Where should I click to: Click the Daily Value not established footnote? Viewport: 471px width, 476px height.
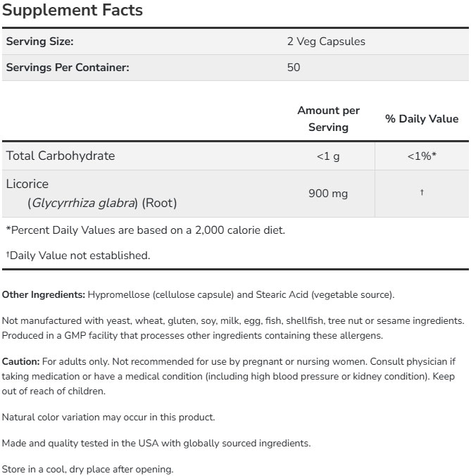point(77,256)
